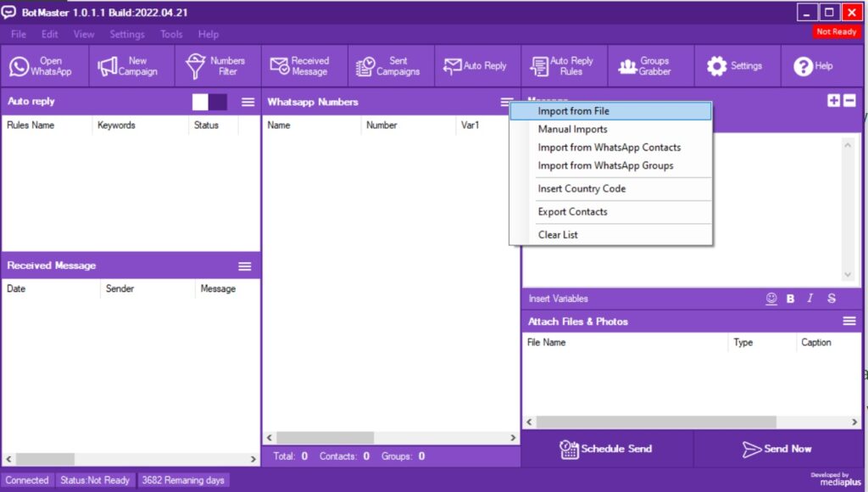Viewport: 868px width, 492px height.
Task: Open the Received Message panel menu
Action: tap(245, 266)
